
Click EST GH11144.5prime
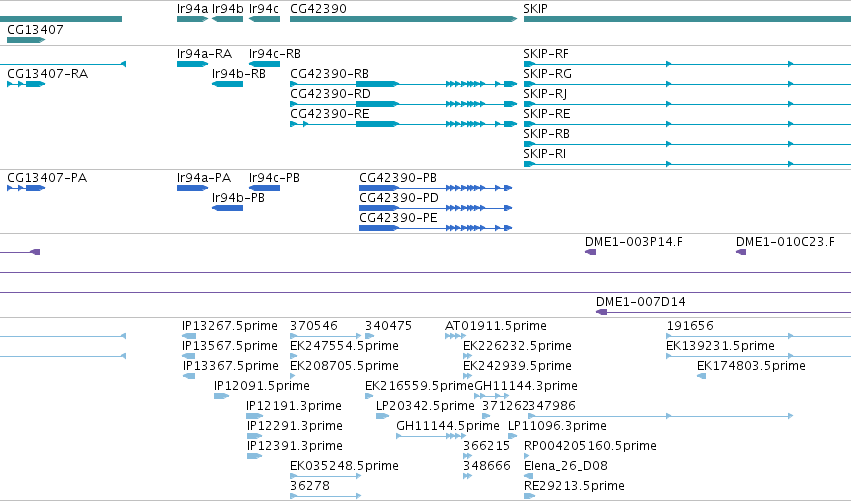(x=431, y=436)
